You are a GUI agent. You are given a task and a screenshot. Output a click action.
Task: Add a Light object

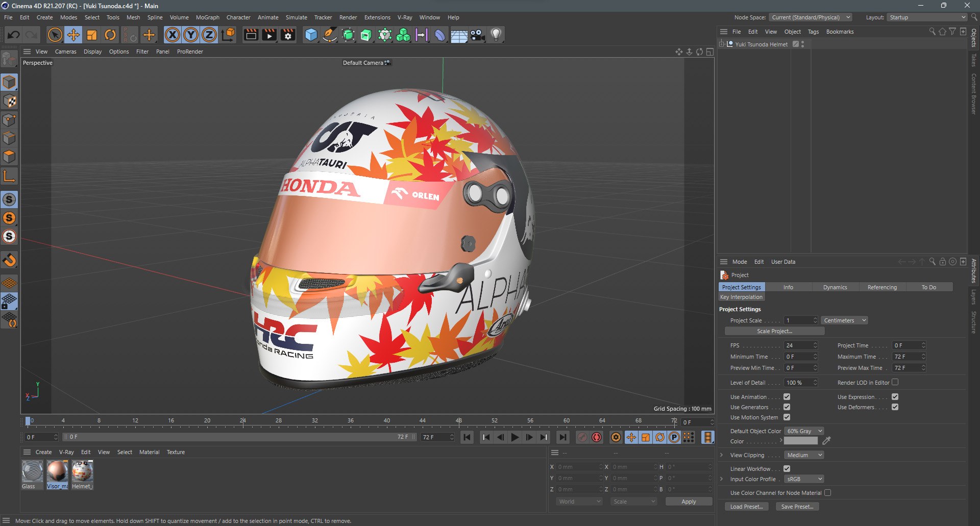(496, 35)
